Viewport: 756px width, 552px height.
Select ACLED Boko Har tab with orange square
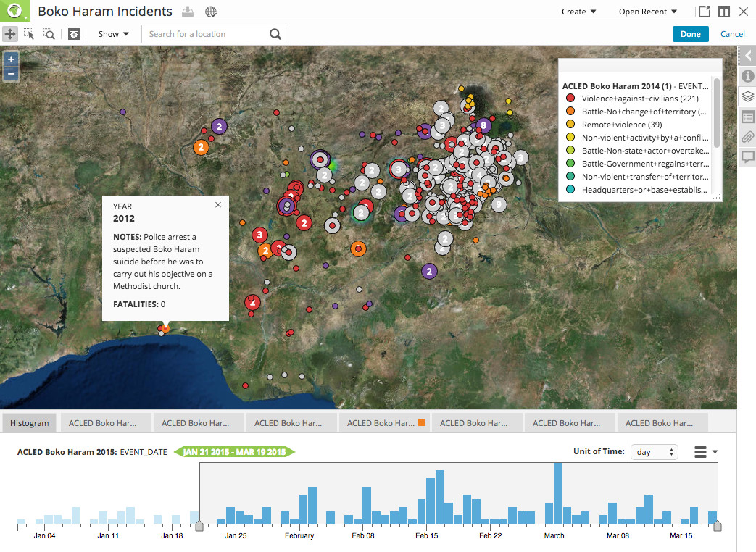[385, 423]
